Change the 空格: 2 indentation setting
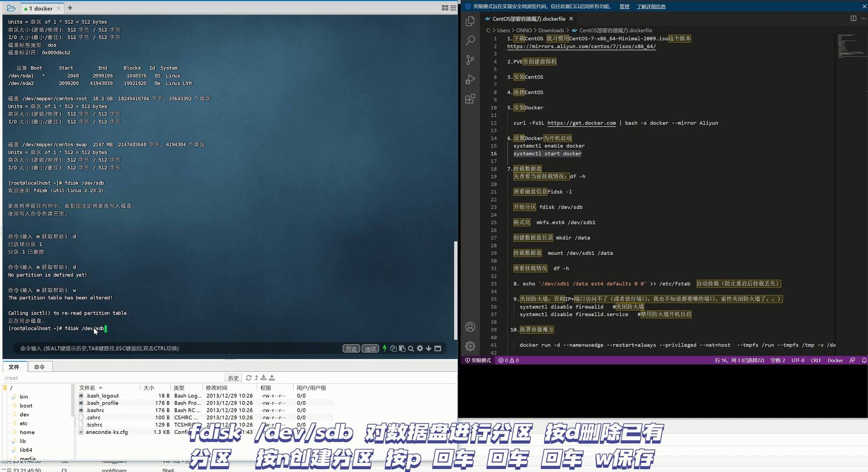 (777, 360)
